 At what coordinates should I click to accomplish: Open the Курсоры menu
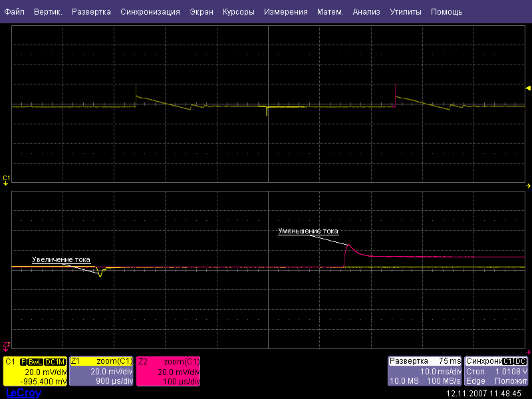(238, 12)
